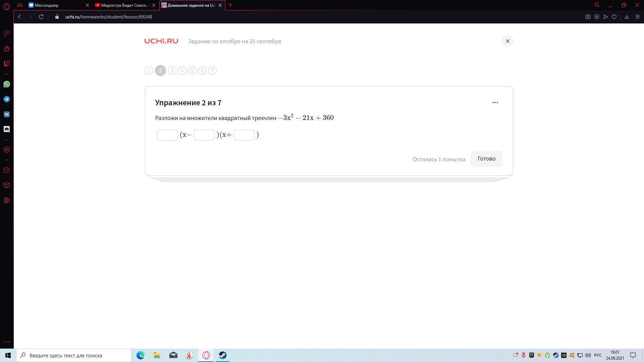Reload the current page
Screen dimensions: 644x362
(41, 17)
